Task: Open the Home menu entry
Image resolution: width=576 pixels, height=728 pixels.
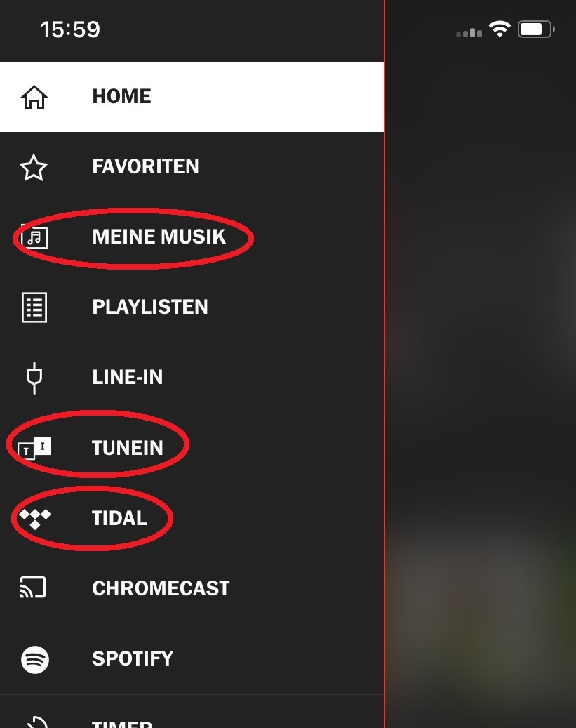Action: (121, 96)
